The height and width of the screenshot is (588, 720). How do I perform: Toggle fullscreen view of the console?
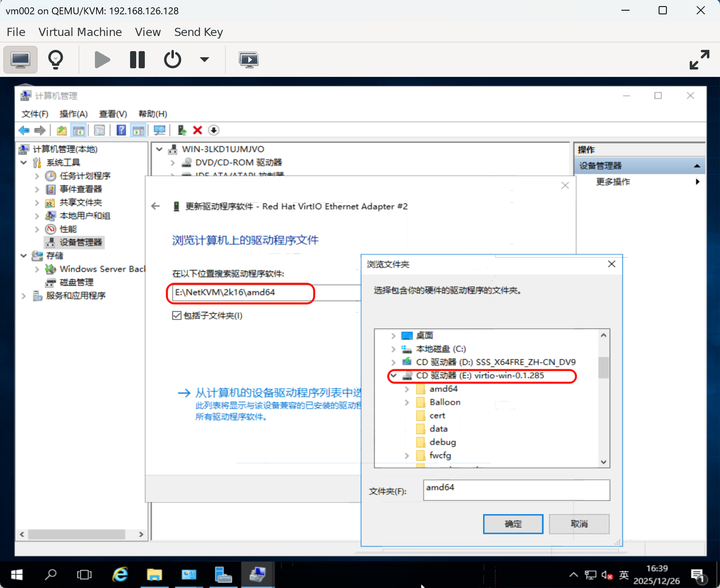tap(699, 60)
